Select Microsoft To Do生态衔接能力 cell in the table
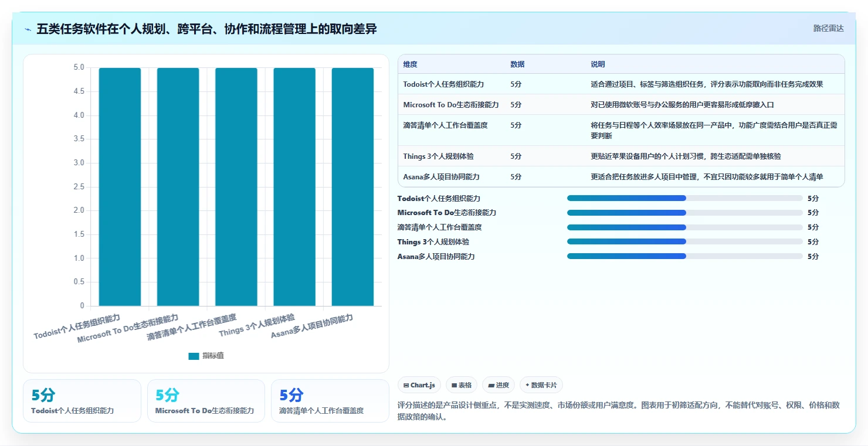This screenshot has width=868, height=446. coord(451,105)
